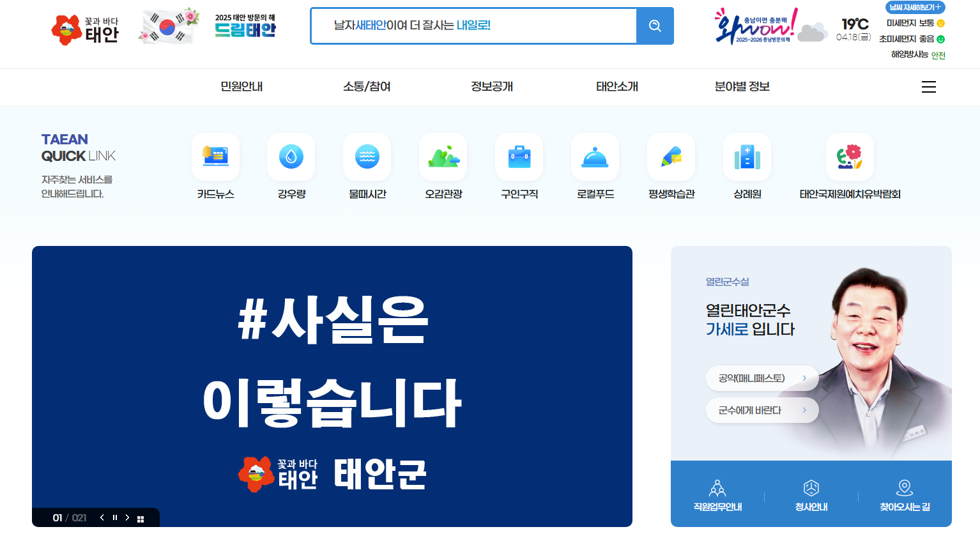Click the Taean flower logo
The height and width of the screenshot is (543, 980).
coord(85,29)
